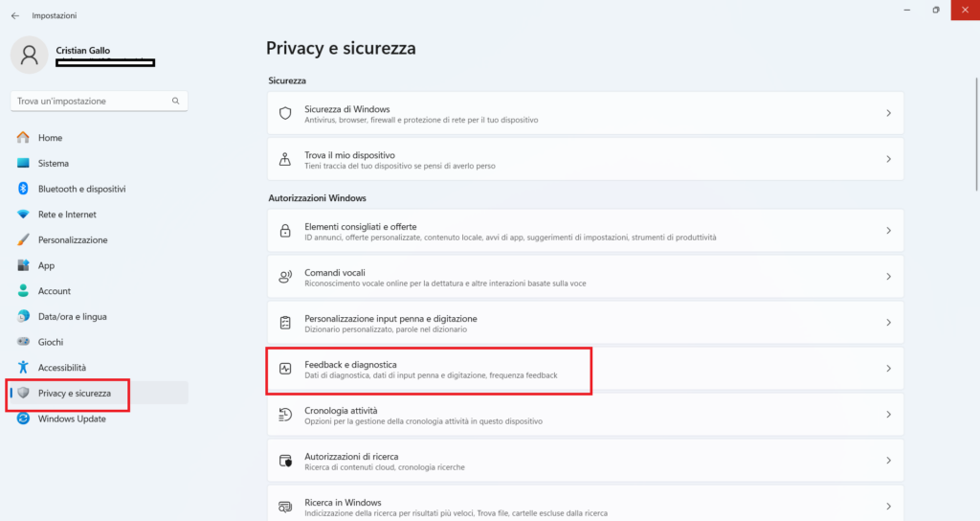Open Cristian Gallo profile avatar

pos(30,56)
